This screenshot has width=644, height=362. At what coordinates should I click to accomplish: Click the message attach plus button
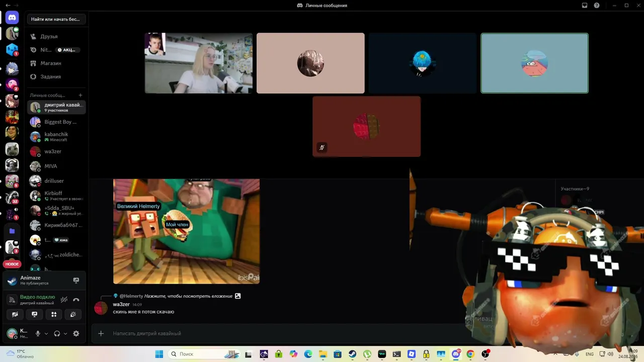pos(101,333)
